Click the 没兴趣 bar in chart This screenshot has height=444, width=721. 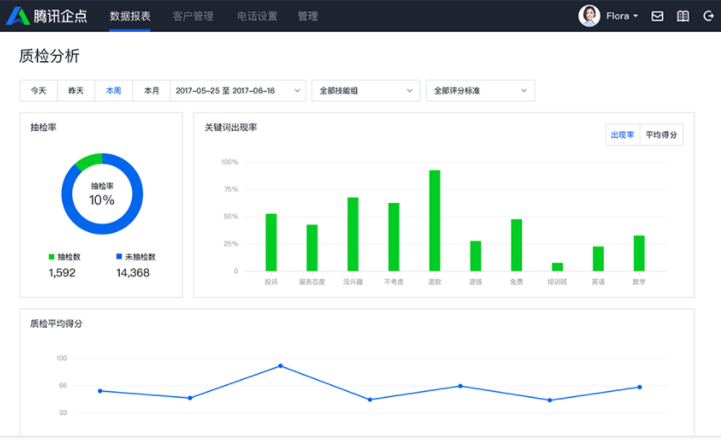coord(353,234)
